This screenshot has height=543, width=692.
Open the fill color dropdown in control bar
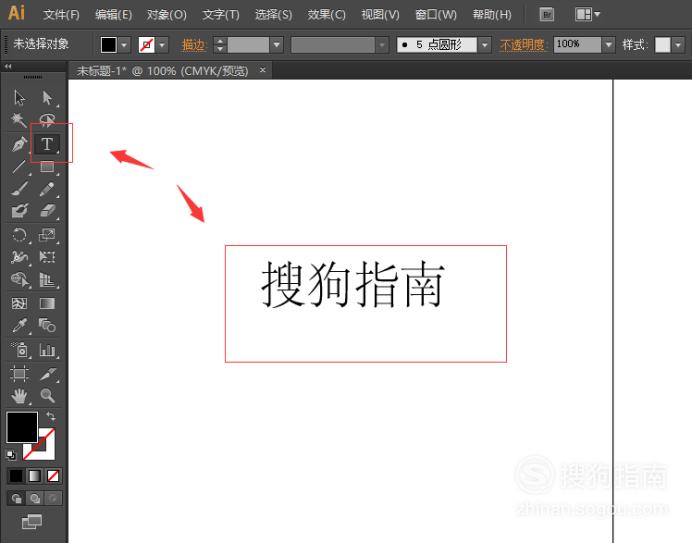124,45
